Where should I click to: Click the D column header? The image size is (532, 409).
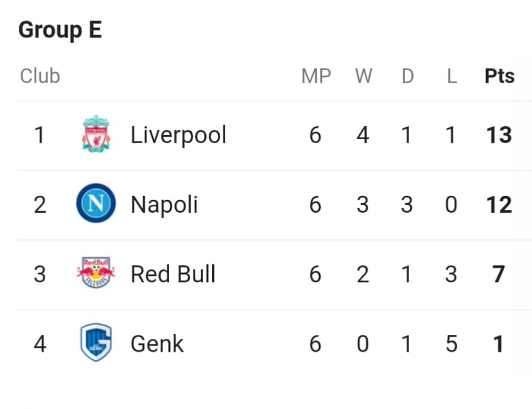407,76
